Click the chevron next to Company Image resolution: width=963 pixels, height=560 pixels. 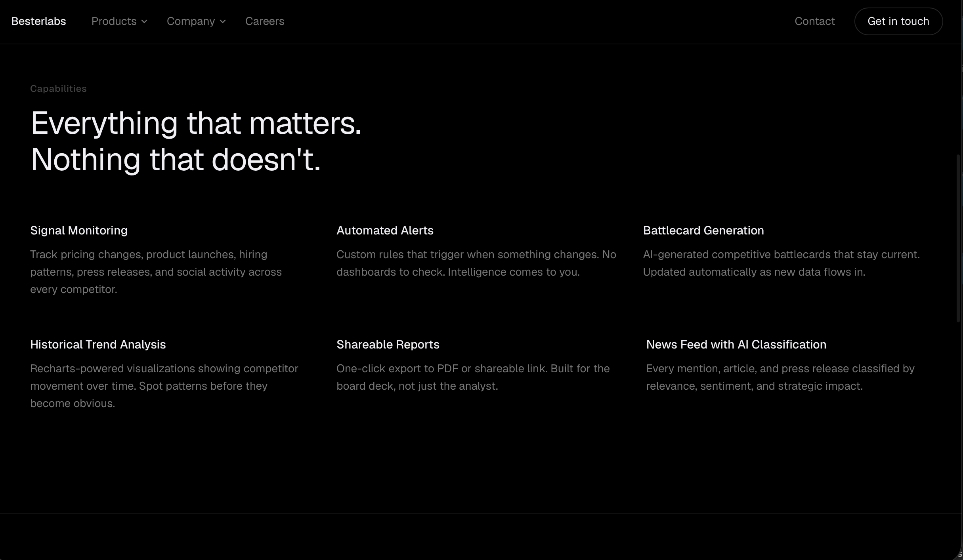pos(223,22)
